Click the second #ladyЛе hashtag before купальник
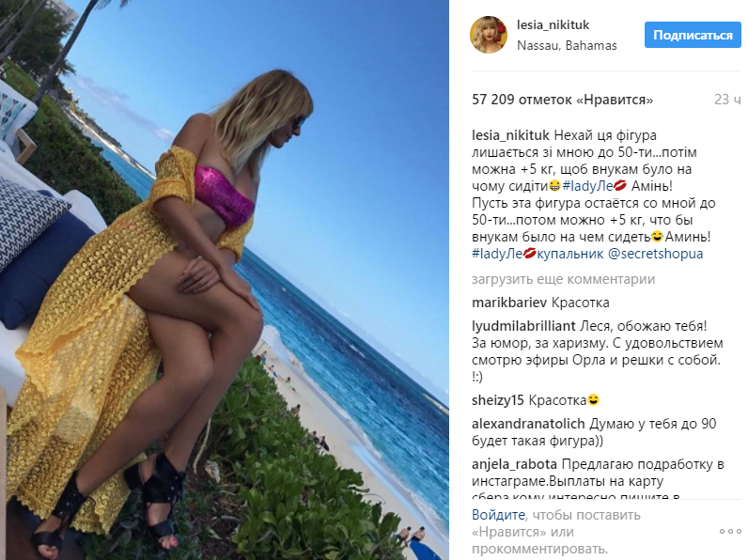Image resolution: width=748 pixels, height=560 pixels. coord(497,254)
